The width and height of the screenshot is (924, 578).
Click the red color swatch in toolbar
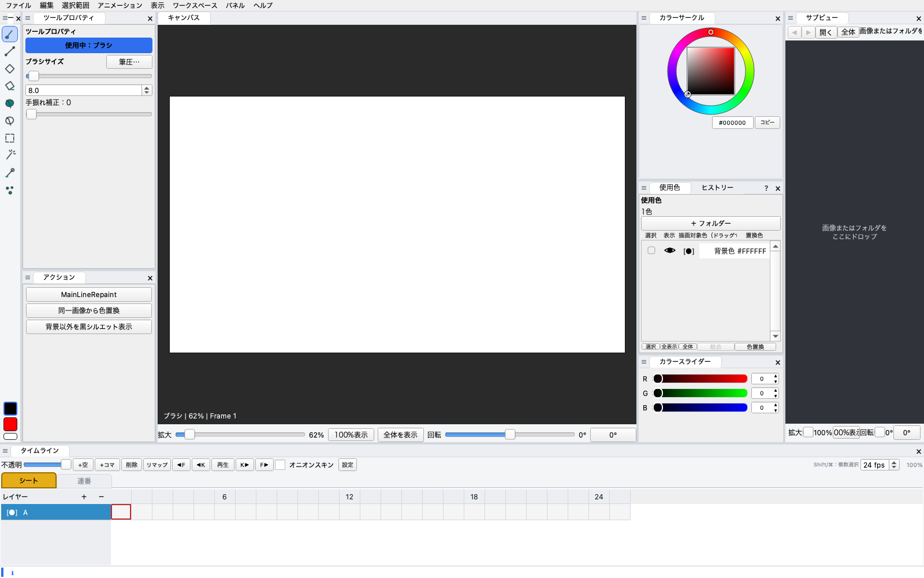tap(10, 424)
